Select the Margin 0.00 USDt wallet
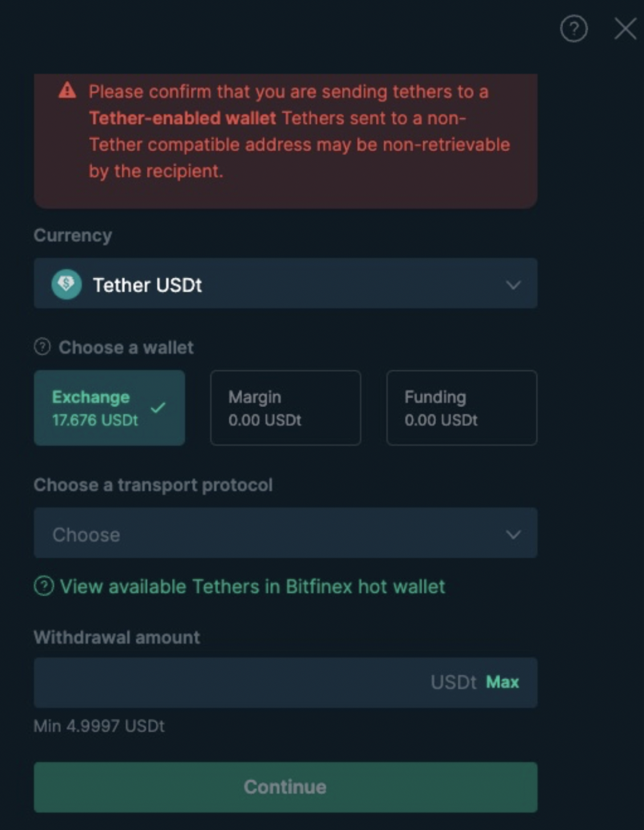Viewport: 644px width, 830px height. click(286, 408)
